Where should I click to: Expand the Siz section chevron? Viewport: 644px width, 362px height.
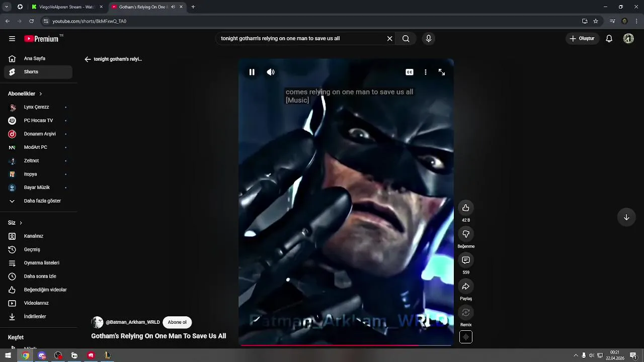pyautogui.click(x=21, y=223)
